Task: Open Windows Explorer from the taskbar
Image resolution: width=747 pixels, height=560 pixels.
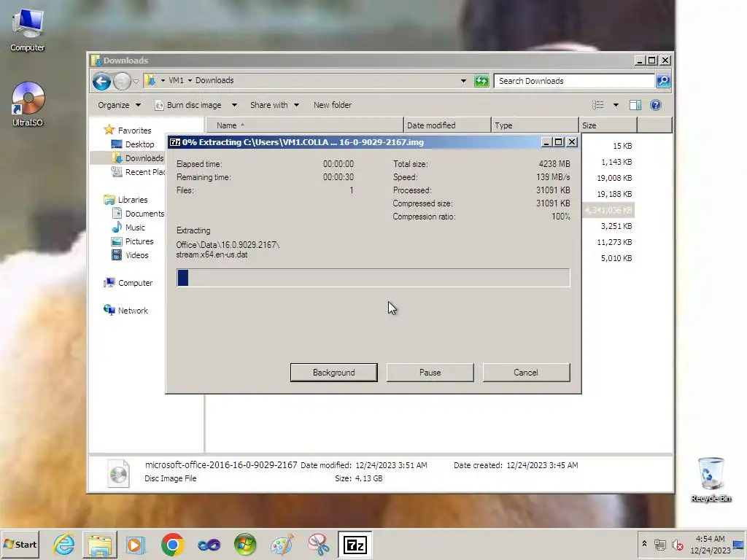Action: pos(100,545)
